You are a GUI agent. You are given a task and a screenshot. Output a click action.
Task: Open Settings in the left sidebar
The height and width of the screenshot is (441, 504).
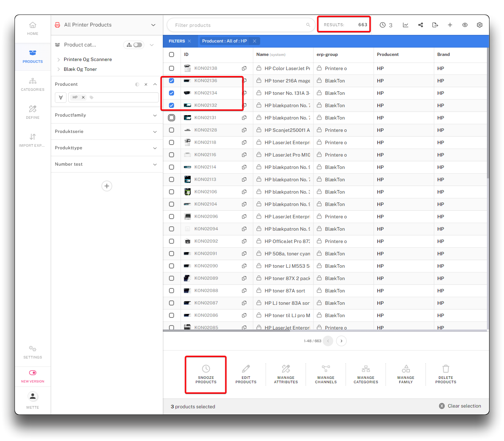33,352
